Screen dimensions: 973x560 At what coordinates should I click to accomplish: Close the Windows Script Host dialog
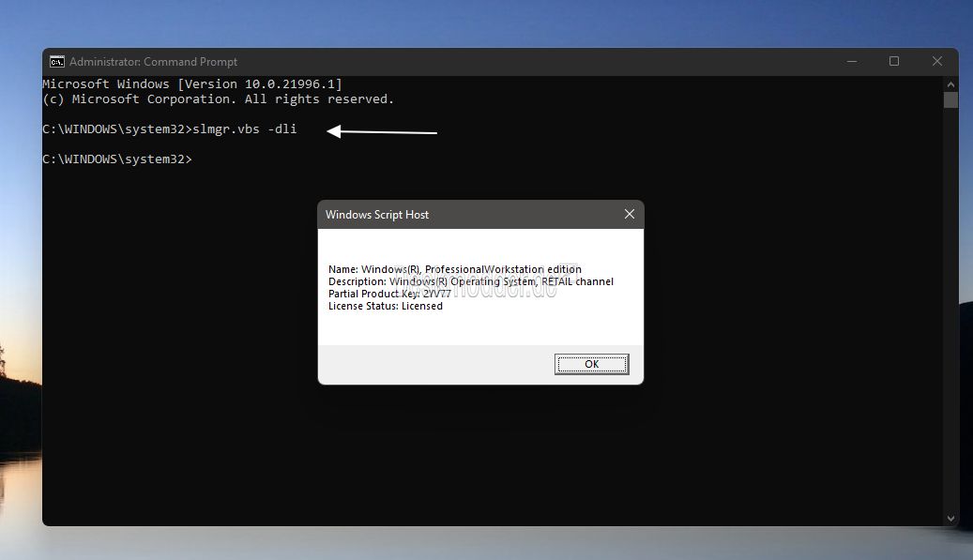(630, 214)
